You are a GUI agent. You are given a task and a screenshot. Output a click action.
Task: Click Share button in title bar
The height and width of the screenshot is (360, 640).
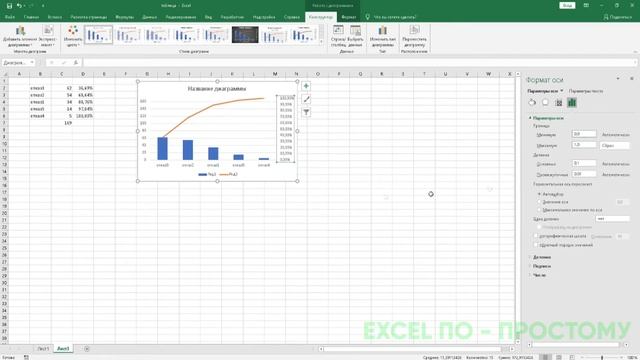tap(618, 17)
